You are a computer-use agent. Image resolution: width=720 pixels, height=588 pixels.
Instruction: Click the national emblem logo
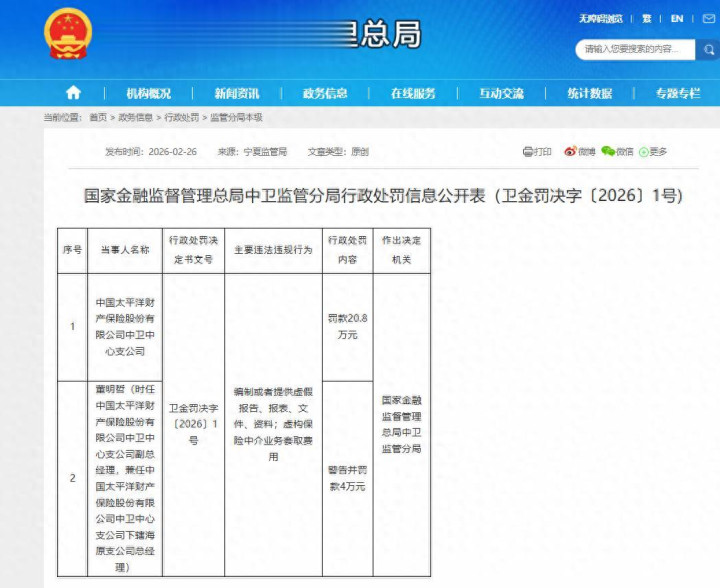[x=68, y=35]
